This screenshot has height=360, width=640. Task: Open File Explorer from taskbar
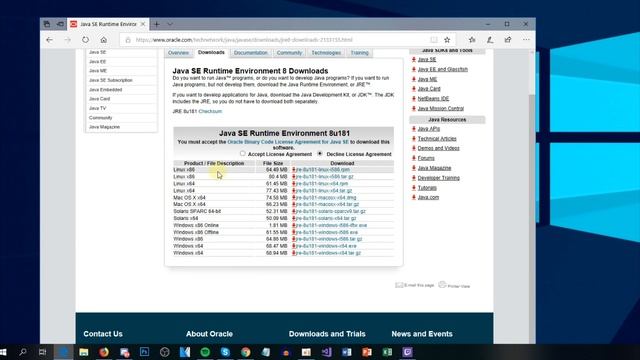[x=84, y=352]
